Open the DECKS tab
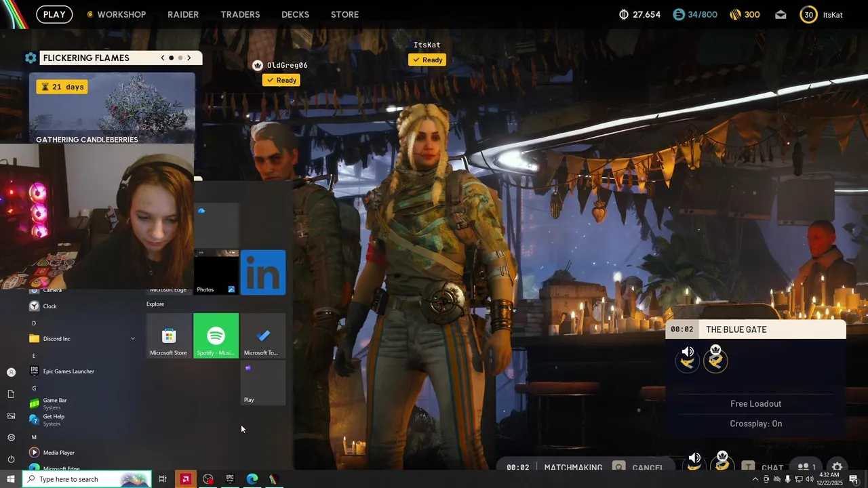This screenshot has height=488, width=868. 295,14
